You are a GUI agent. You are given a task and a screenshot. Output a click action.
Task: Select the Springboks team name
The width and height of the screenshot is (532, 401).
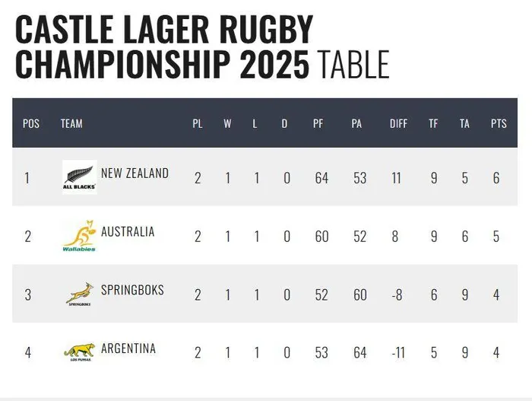(x=132, y=290)
